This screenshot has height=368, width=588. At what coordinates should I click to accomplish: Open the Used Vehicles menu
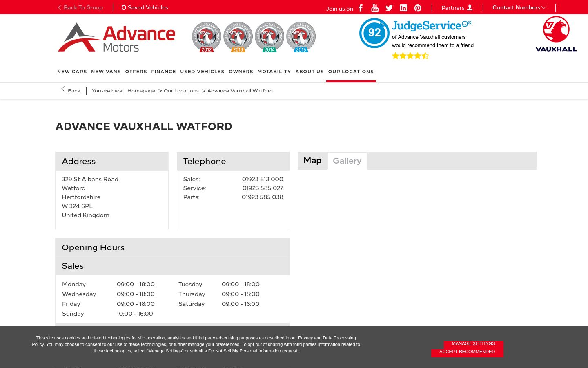[x=202, y=72]
